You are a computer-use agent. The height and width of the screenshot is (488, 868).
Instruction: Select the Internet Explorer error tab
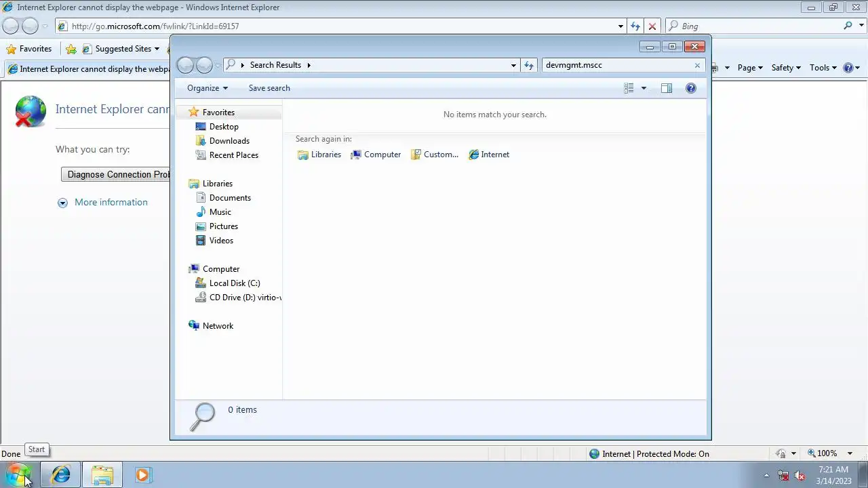88,69
